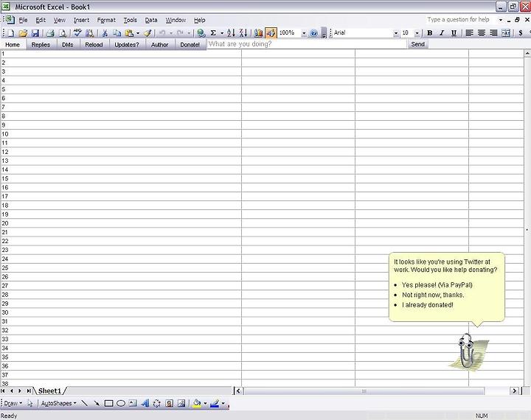Select the Rectangle drawing tool
Screen dimensions: 531x420
pos(108,403)
